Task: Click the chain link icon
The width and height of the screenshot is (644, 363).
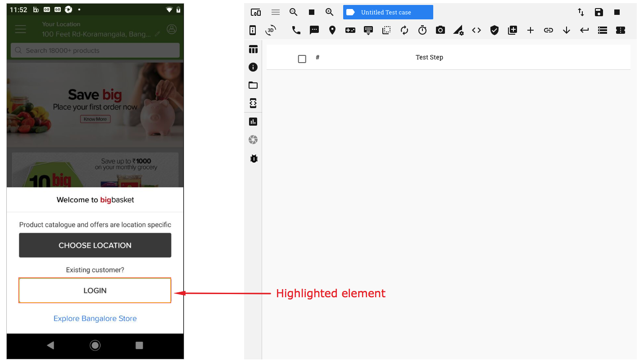Action: [x=549, y=30]
